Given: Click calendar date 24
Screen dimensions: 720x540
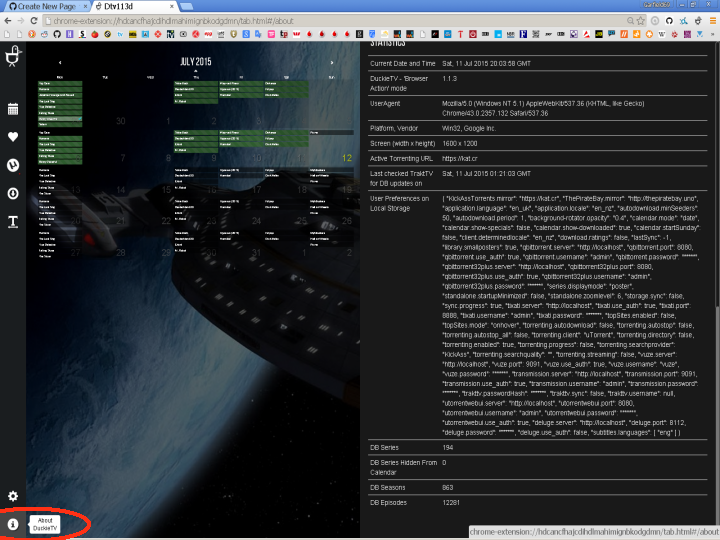Looking at the screenshot, I should pyautogui.click(x=256, y=221).
